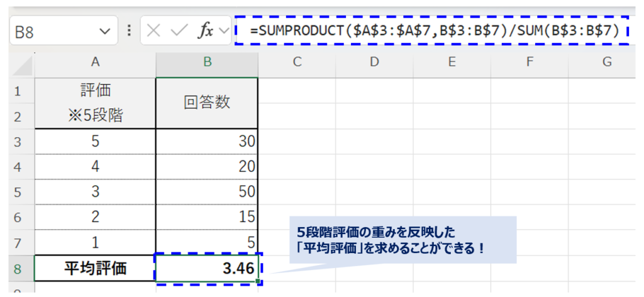Viewport: 644px width, 297px height.
Task: Click the Enter checkmark formula button
Action: pos(179,30)
